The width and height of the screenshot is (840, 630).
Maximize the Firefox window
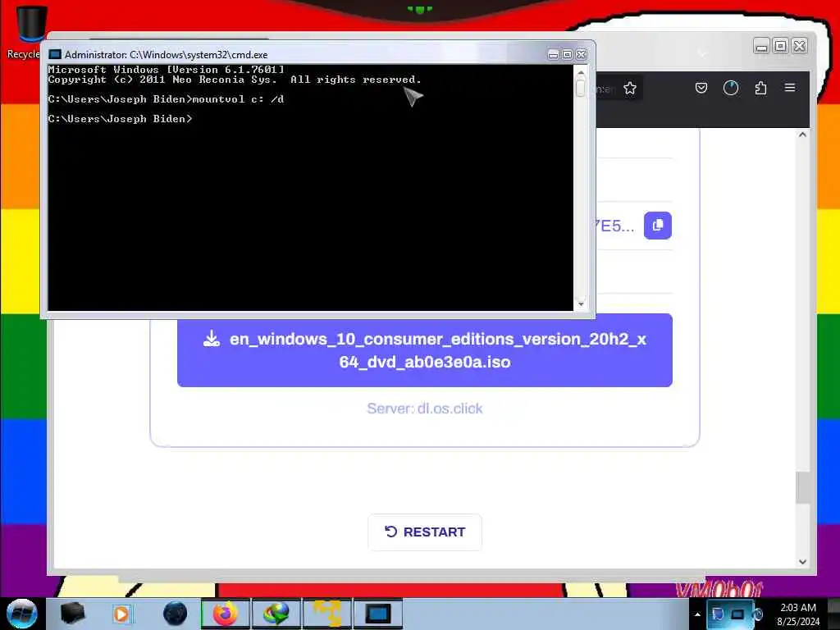coord(781,47)
